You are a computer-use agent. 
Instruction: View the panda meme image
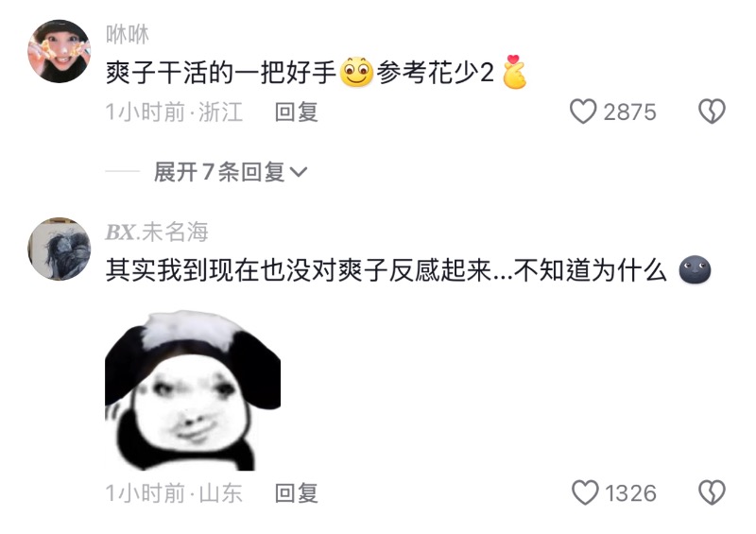[193, 390]
